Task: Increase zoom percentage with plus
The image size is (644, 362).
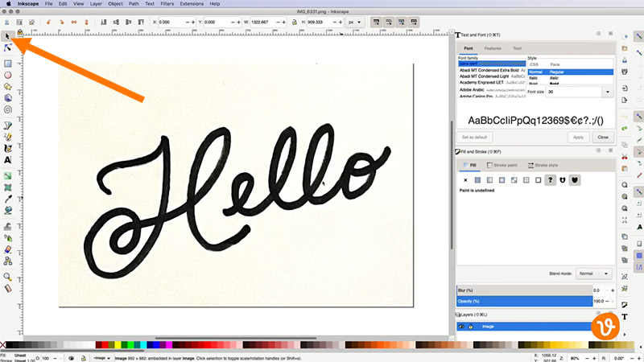Action: pyautogui.click(x=594, y=358)
